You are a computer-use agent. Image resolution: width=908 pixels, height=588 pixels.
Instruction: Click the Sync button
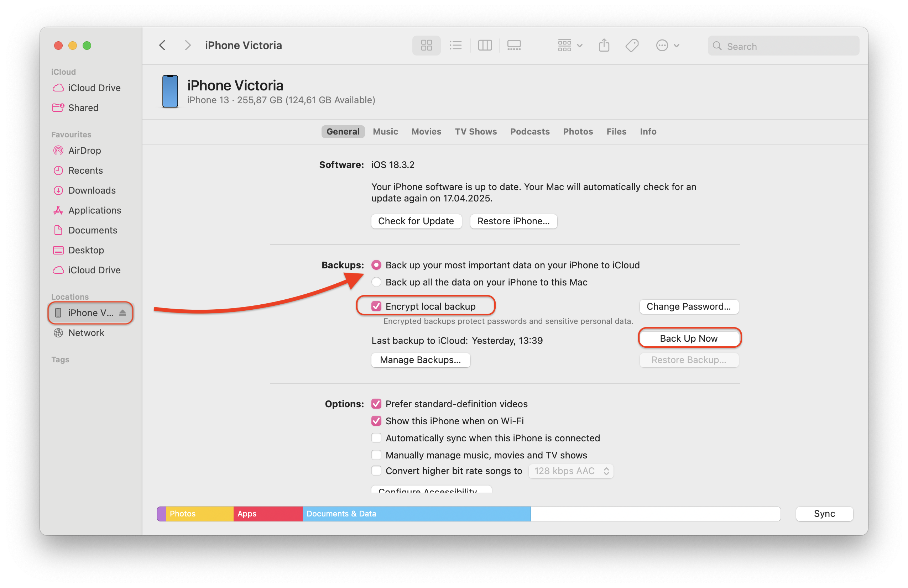tap(824, 514)
